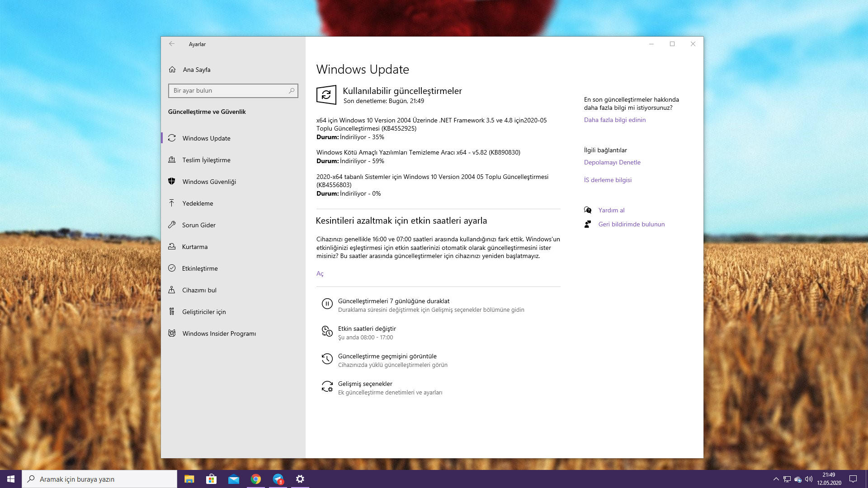
Task: Click the Yardım al link
Action: pos(611,210)
